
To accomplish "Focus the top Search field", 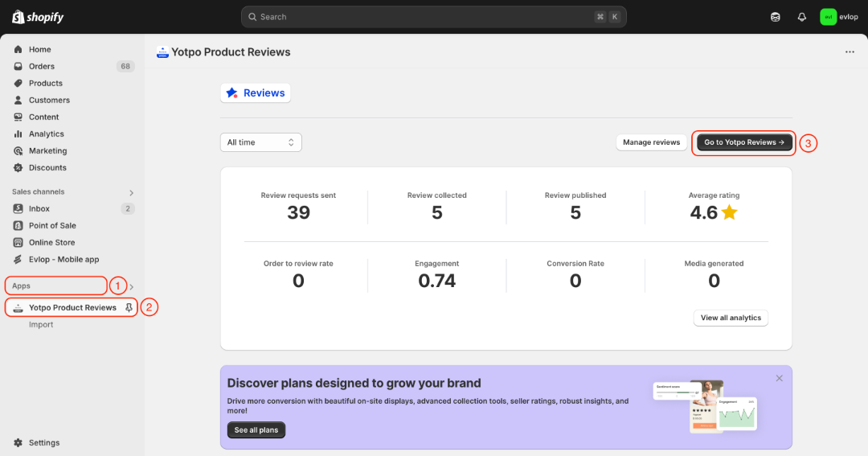I will 433,17.
